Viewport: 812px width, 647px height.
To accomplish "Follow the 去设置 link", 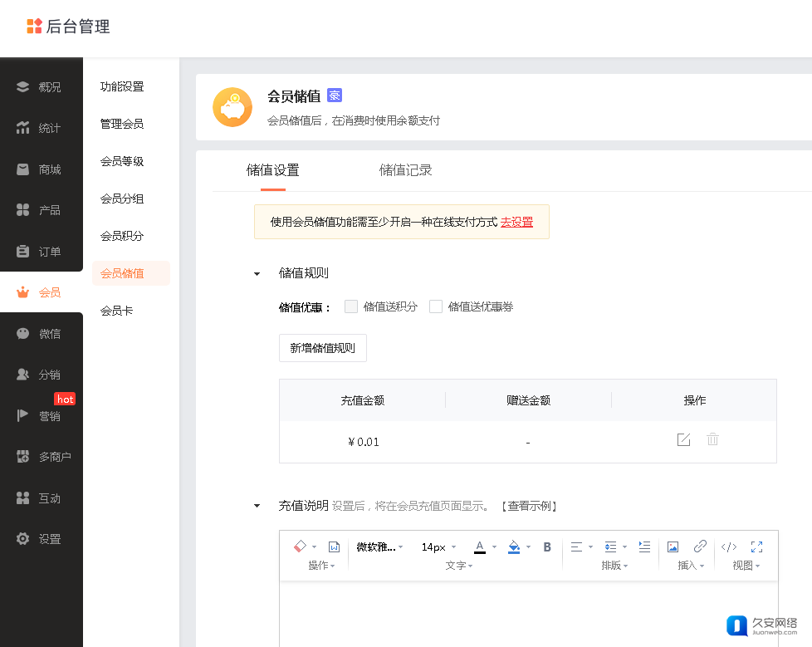I will click(x=516, y=222).
